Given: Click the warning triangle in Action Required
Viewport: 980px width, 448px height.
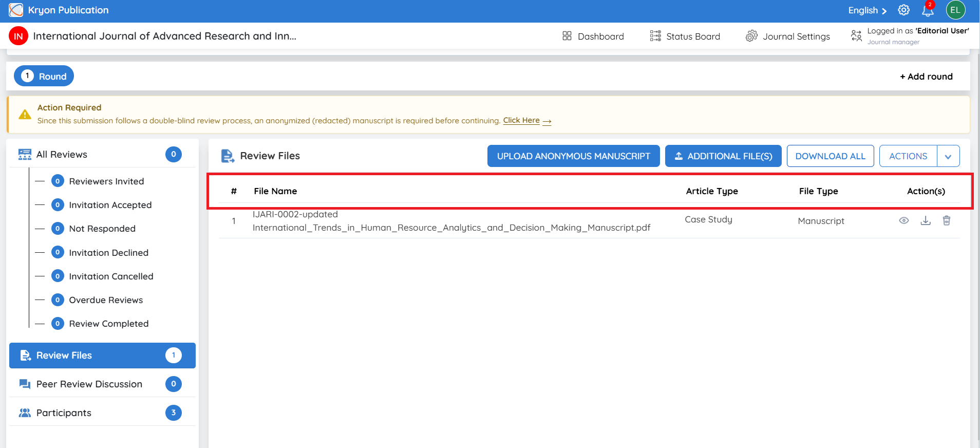Looking at the screenshot, I should 25,114.
